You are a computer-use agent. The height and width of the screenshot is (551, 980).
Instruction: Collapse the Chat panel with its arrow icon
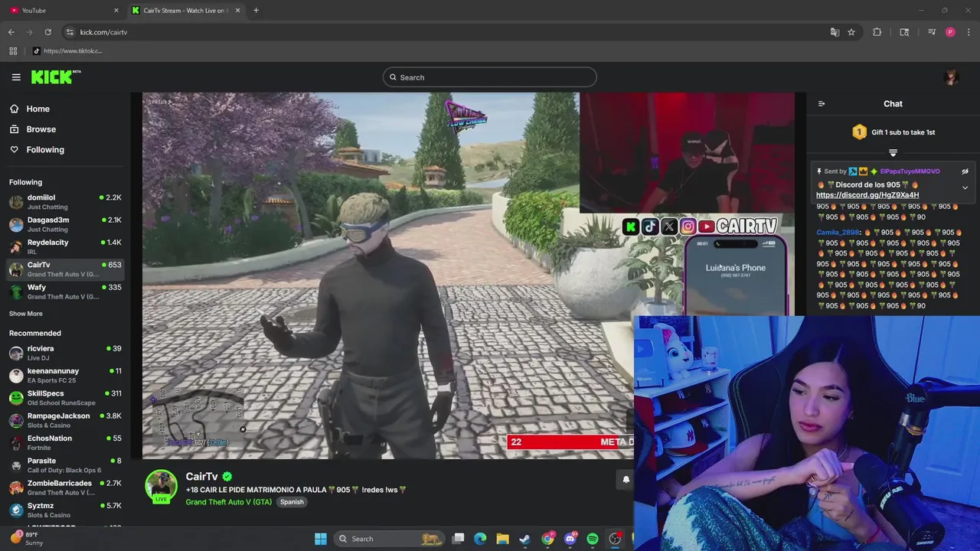point(822,104)
